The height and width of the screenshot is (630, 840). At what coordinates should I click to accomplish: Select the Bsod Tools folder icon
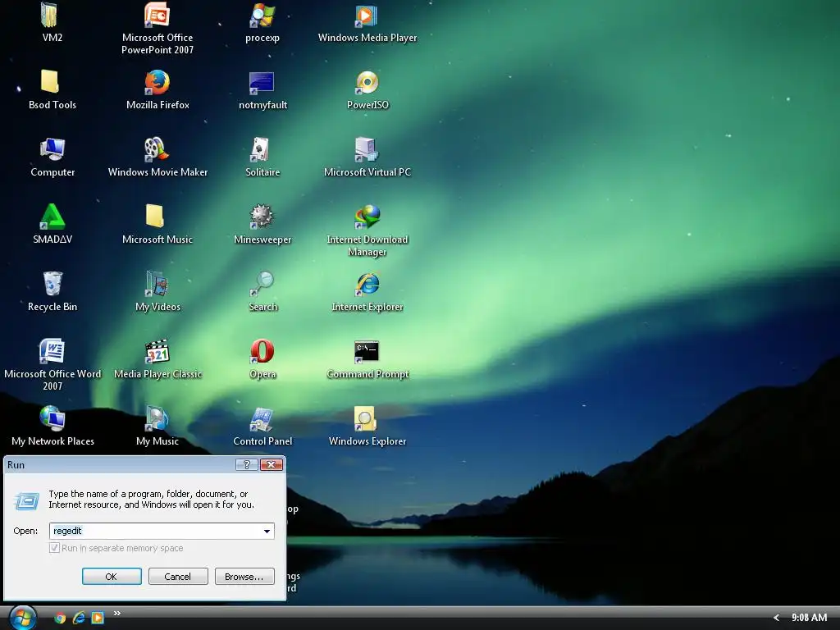click(50, 82)
